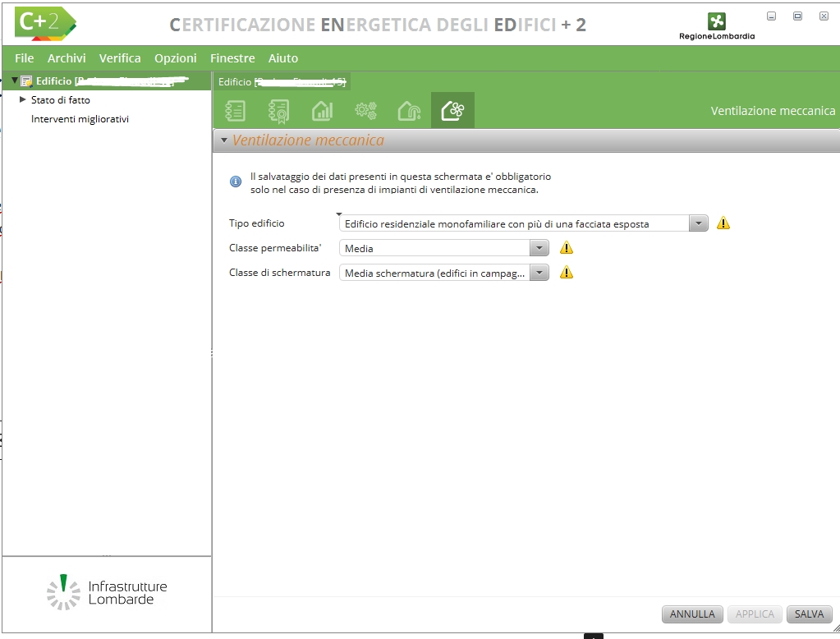This screenshot has height=639, width=840.
Task: Open the notebook data tab icon
Action: pos(236,111)
